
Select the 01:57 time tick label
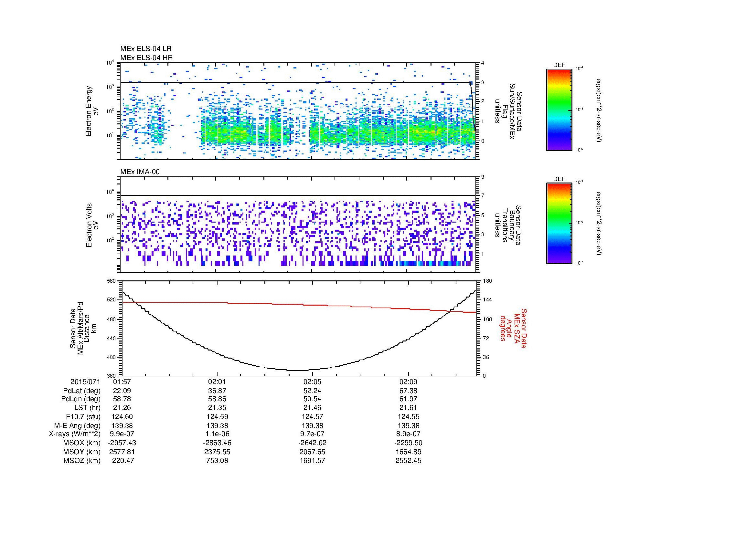pyautogui.click(x=122, y=382)
